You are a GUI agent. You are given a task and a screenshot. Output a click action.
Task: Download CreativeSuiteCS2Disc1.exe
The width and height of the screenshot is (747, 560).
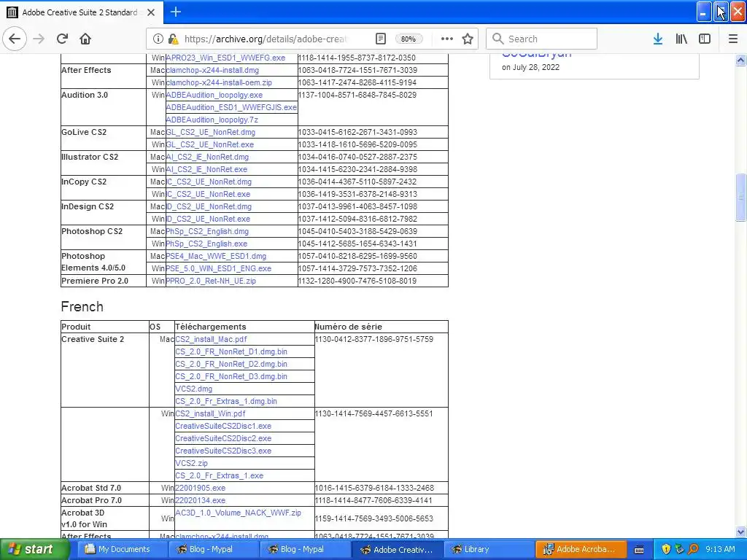point(223,426)
